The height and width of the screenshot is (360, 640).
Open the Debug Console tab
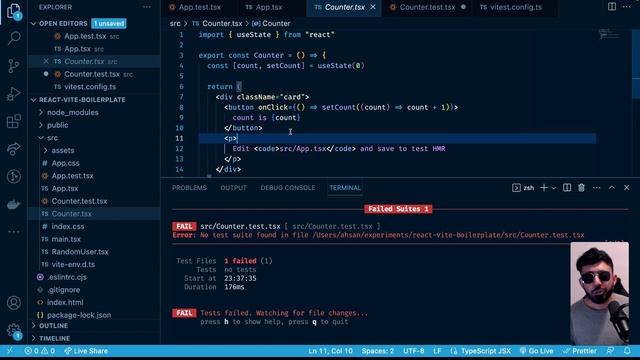click(x=288, y=188)
